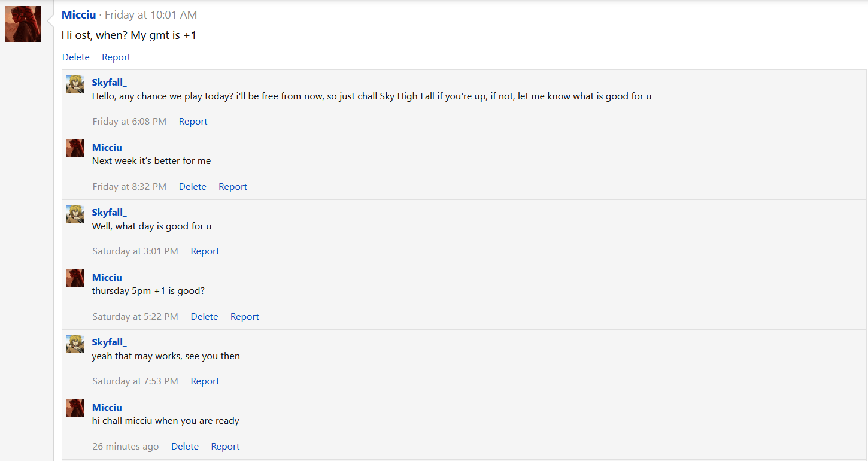Image resolution: width=868 pixels, height=461 pixels.
Task: Open Skyfall_ name above 'Hello, any chance' comment
Action: tap(109, 83)
